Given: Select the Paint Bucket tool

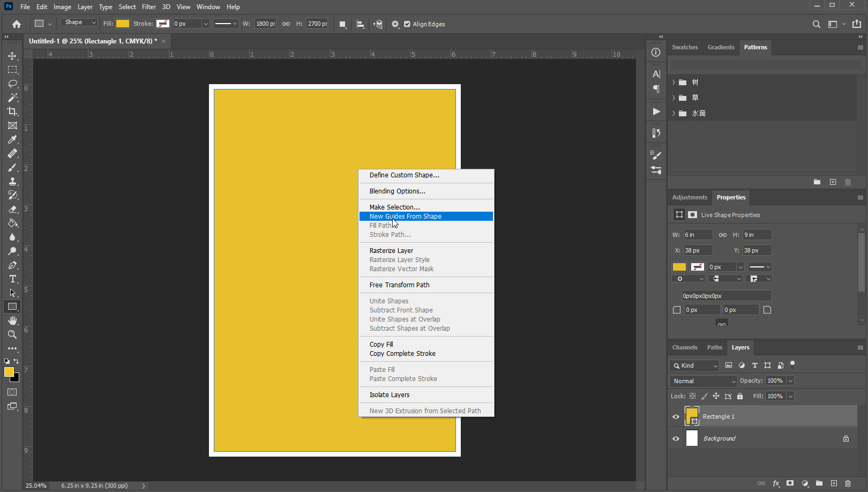Looking at the screenshot, I should click(x=12, y=223).
